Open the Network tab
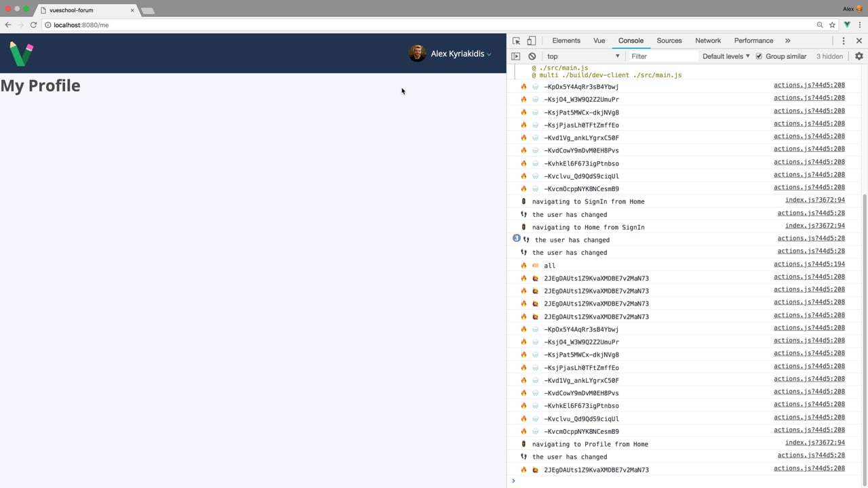The width and height of the screenshot is (868, 488). tap(708, 41)
